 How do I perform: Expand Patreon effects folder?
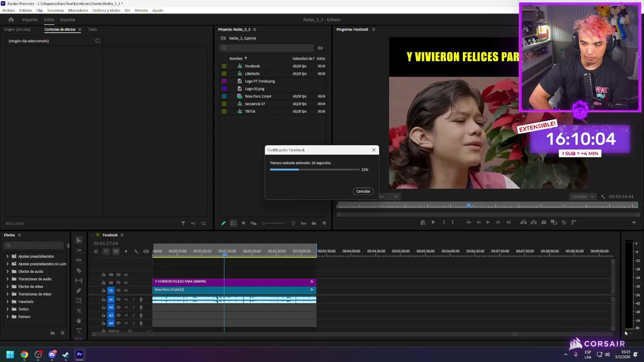click(8, 317)
